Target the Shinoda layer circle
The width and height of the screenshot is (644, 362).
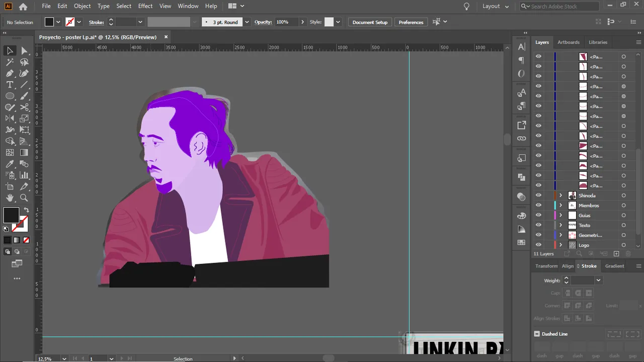pos(623,195)
